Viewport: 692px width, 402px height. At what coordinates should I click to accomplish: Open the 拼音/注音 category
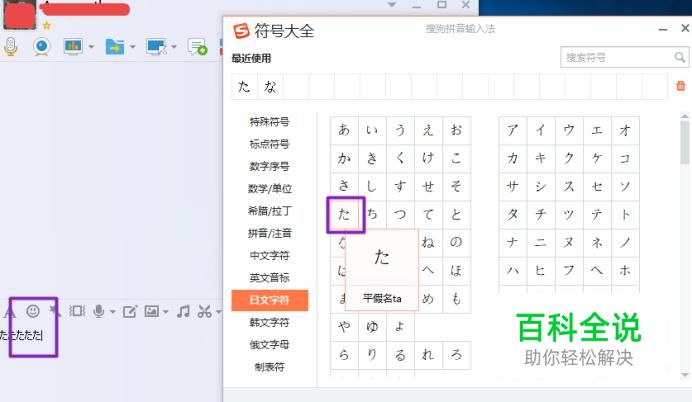[270, 233]
